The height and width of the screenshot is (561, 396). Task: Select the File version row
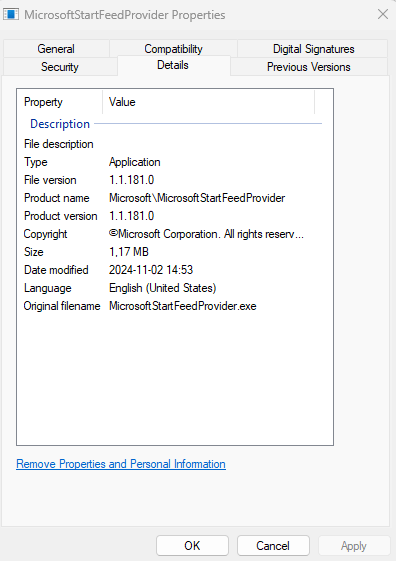click(173, 180)
